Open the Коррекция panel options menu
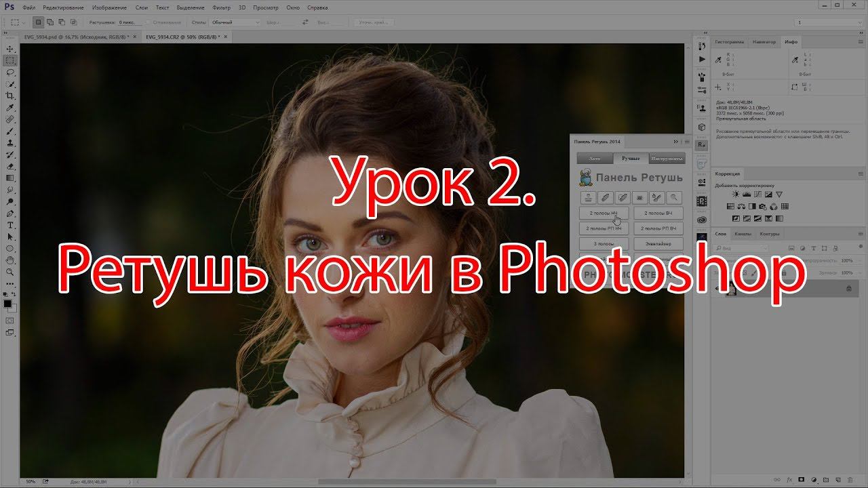Screen dimensions: 868x488 pos(861,174)
